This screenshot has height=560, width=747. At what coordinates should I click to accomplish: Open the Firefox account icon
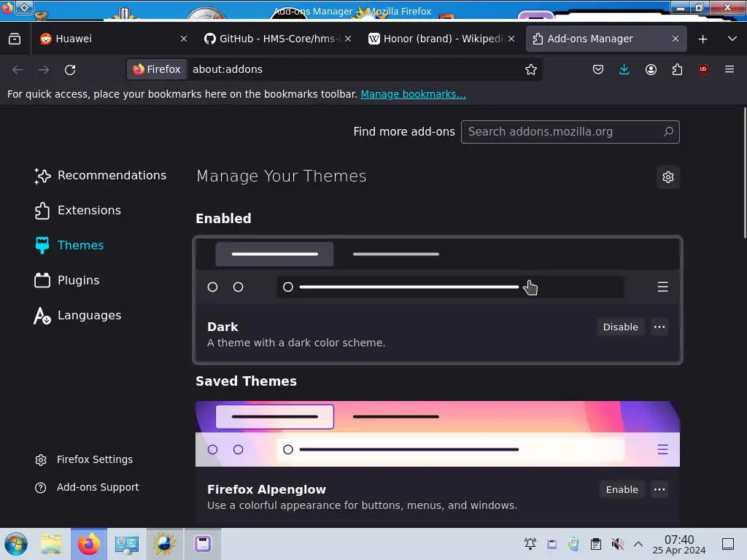coord(651,69)
